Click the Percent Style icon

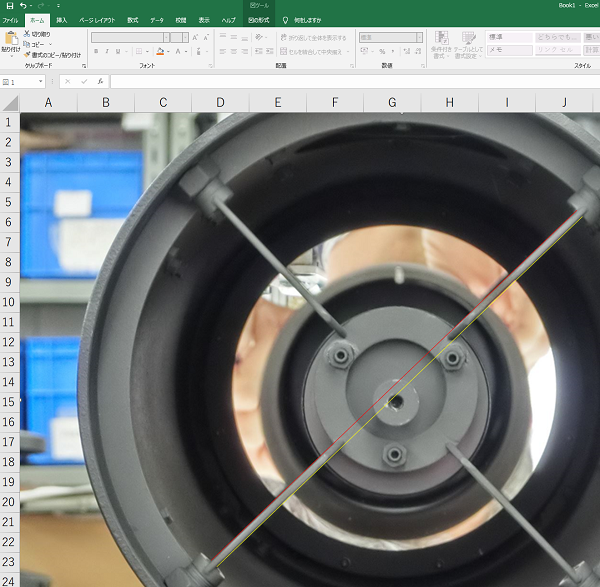pyautogui.click(x=382, y=51)
